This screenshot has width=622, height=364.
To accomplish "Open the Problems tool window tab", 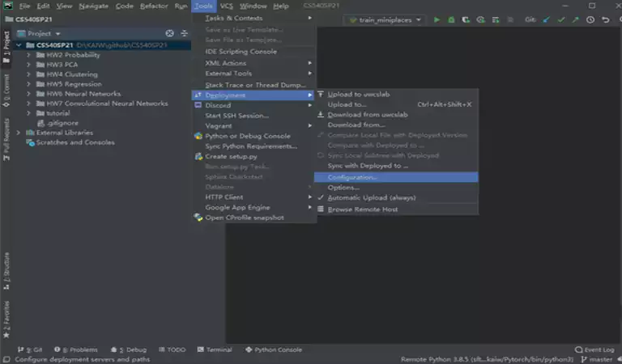I will 76,349.
